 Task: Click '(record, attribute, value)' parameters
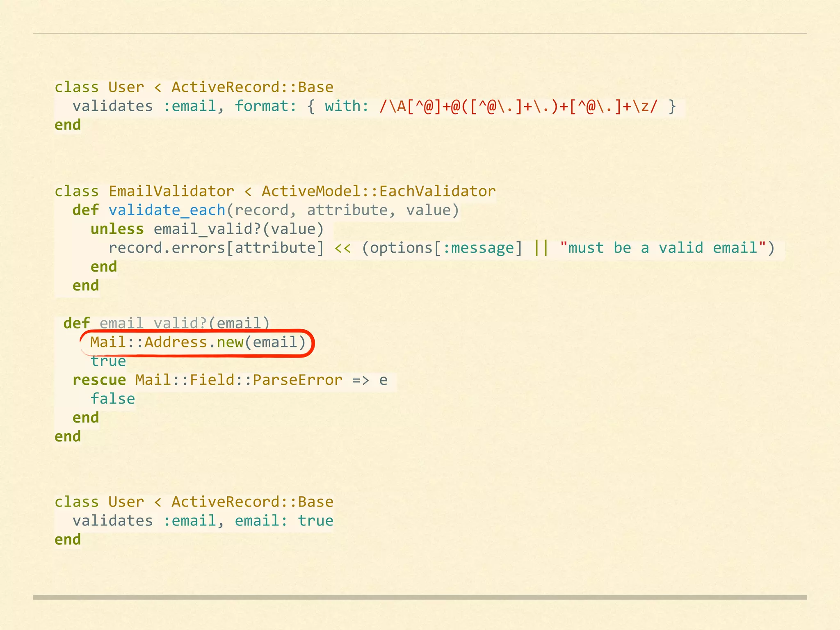pos(343,210)
